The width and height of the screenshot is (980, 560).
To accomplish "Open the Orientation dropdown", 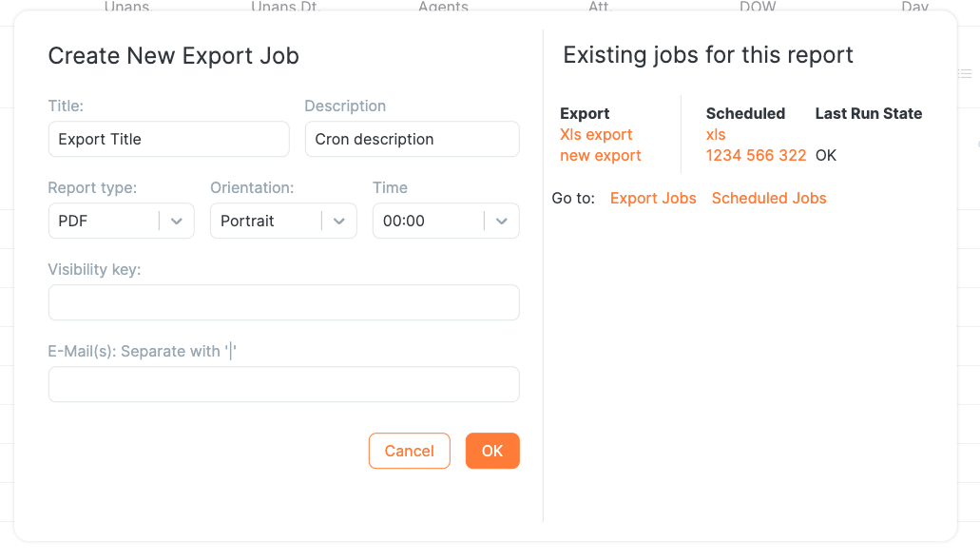I will (x=339, y=221).
